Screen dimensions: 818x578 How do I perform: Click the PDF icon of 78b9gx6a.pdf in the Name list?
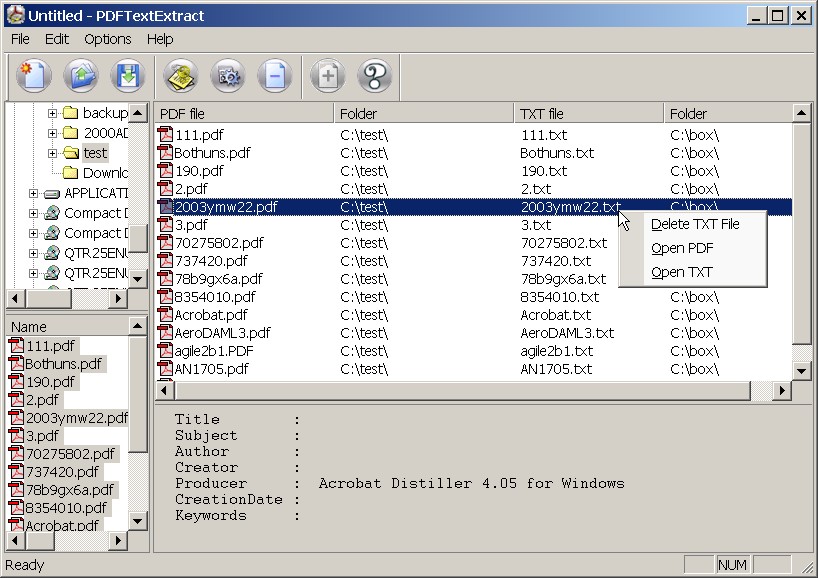(17, 490)
